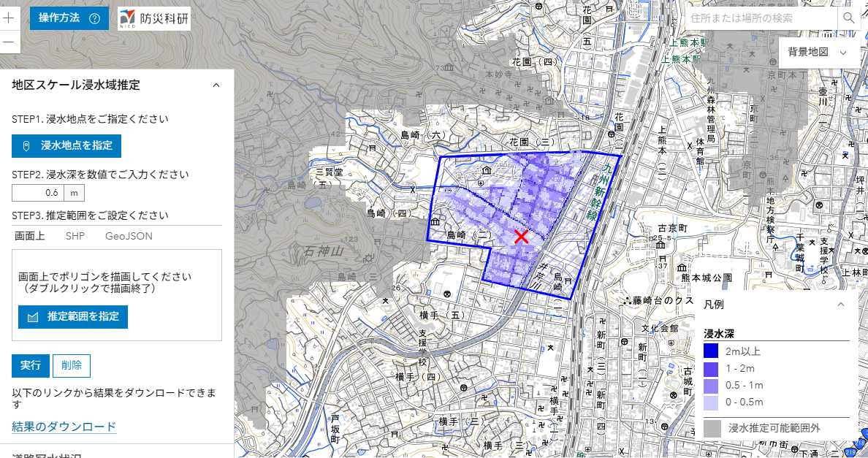Click the pin icon on 浸水地点を指定

27,146
